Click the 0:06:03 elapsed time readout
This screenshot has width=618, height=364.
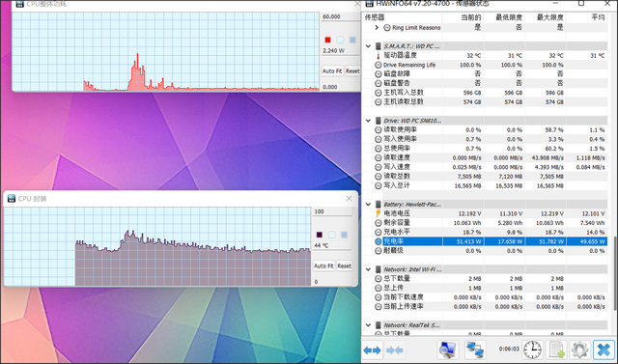coord(509,349)
